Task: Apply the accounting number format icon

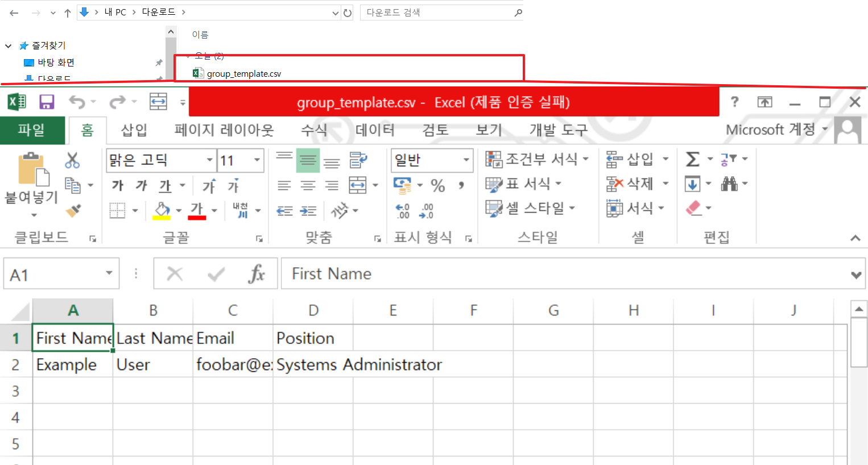Action: [x=403, y=185]
